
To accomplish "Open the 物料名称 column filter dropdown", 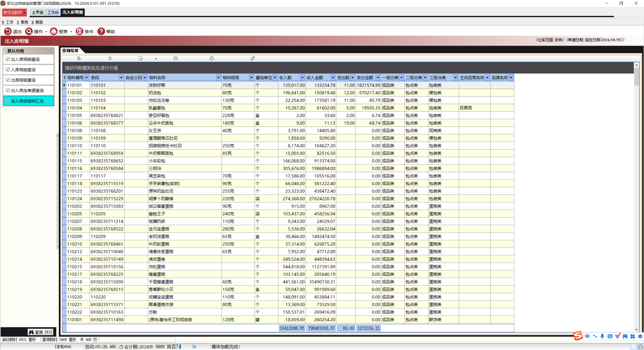I will pos(218,78).
